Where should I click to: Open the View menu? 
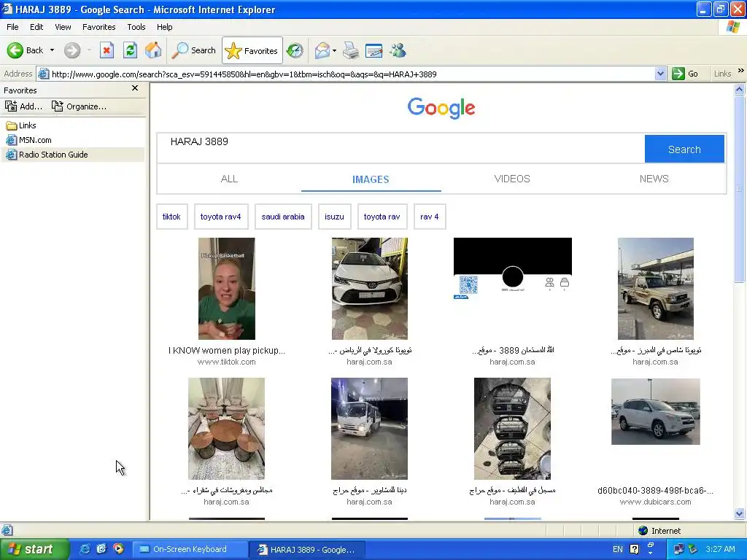63,27
